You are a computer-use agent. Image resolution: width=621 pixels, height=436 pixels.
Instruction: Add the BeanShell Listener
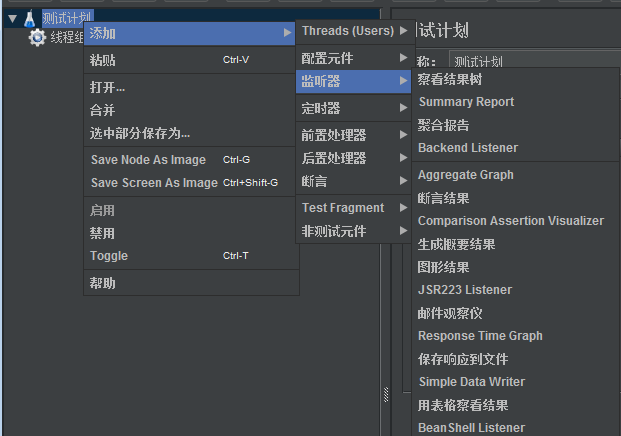click(x=516, y=428)
